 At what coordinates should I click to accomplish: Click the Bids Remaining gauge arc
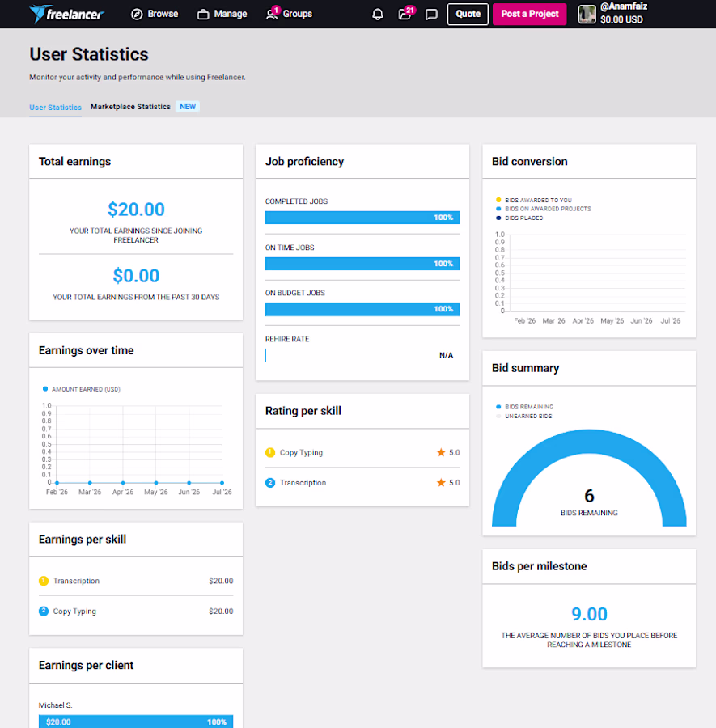pos(589,441)
